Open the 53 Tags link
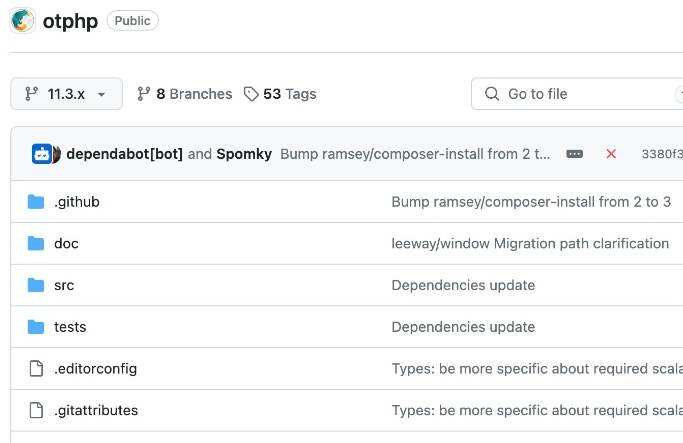The height and width of the screenshot is (443, 683). 279,94
